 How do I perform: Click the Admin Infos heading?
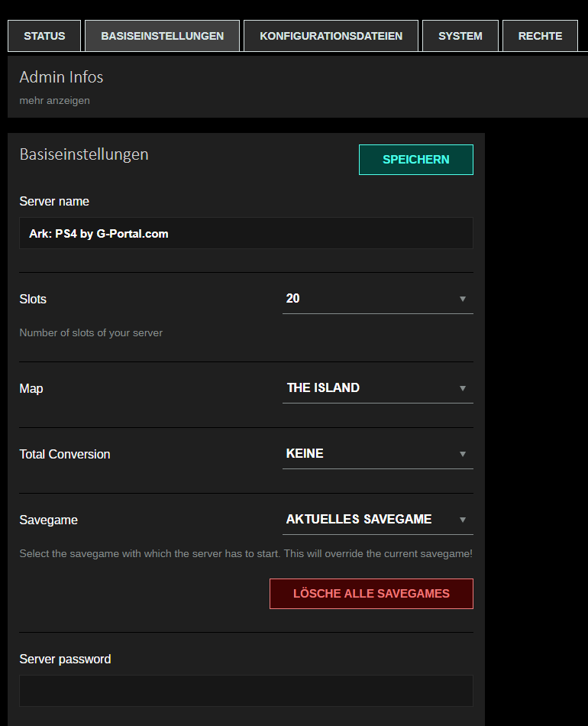[61, 77]
